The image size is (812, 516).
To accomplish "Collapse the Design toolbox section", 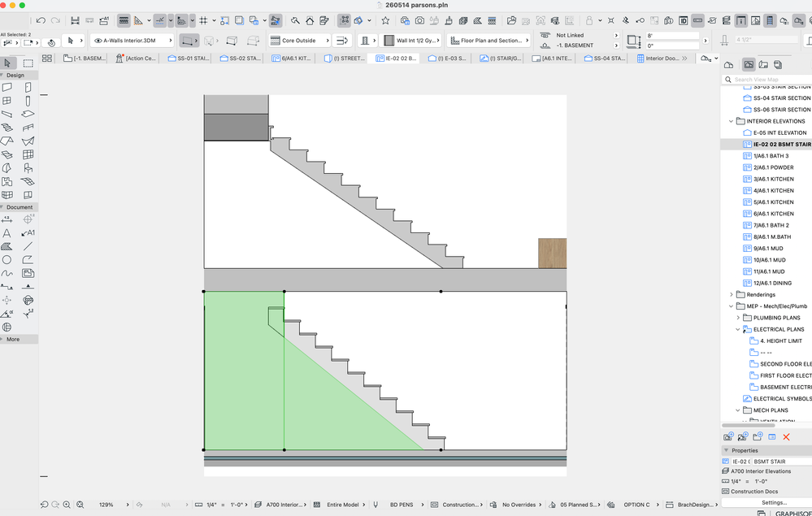I will [x=2, y=75].
